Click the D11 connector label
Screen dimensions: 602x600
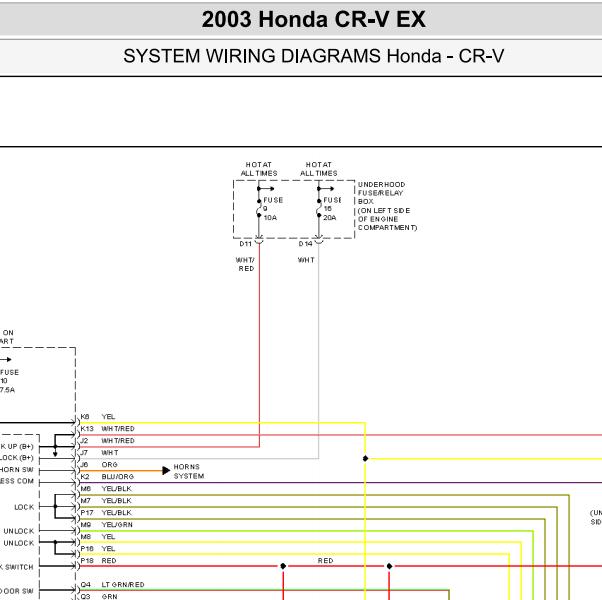[245, 244]
